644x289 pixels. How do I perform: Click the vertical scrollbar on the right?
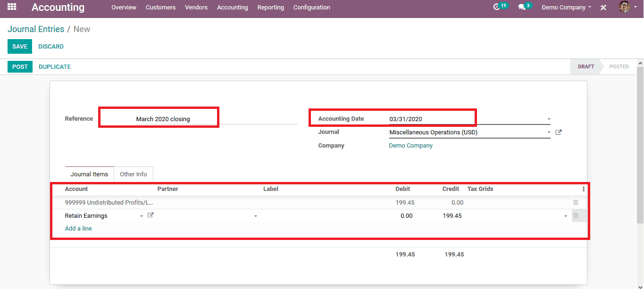point(640,144)
